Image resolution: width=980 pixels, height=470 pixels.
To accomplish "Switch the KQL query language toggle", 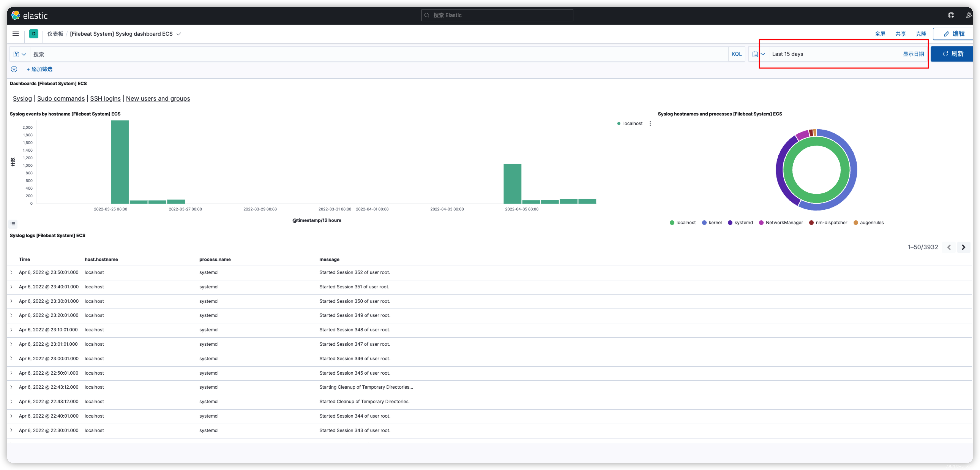I will pyautogui.click(x=737, y=54).
